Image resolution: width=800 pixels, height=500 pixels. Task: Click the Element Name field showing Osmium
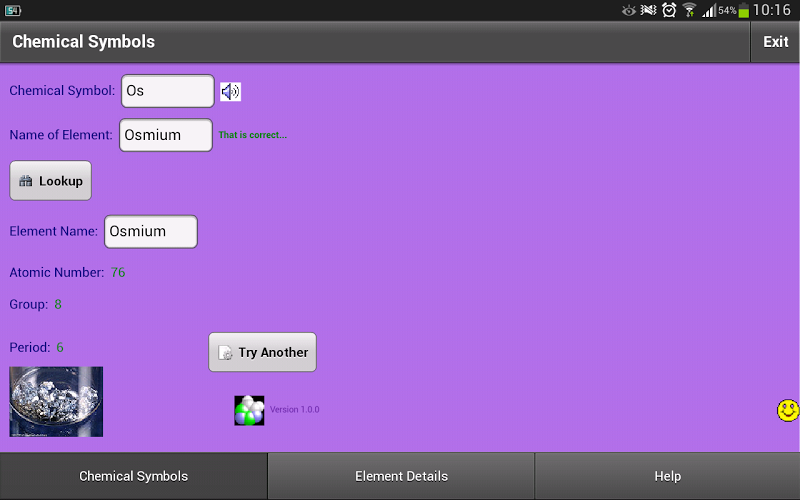pyautogui.click(x=151, y=232)
